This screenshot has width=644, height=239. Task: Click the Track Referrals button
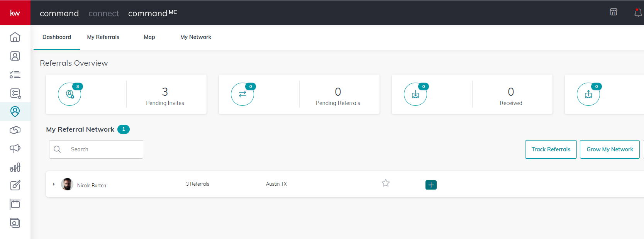551,149
